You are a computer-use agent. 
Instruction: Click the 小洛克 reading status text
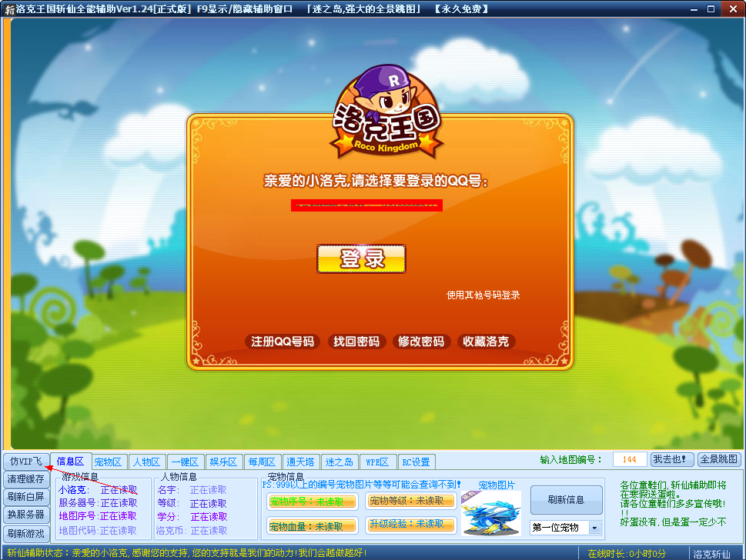coord(119,490)
